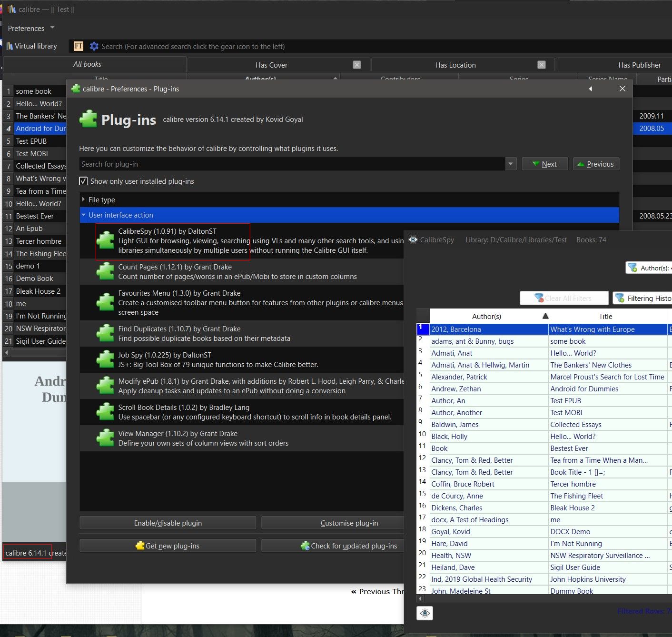
Task: Close the Has Cover tab with its X
Action: (357, 65)
